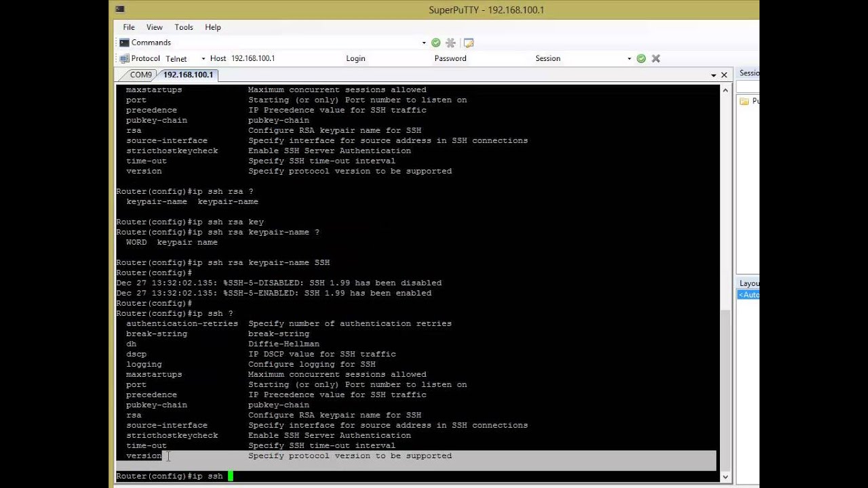
Task: Click the 'stricthostkeycheck' line near bottom
Action: click(269, 435)
